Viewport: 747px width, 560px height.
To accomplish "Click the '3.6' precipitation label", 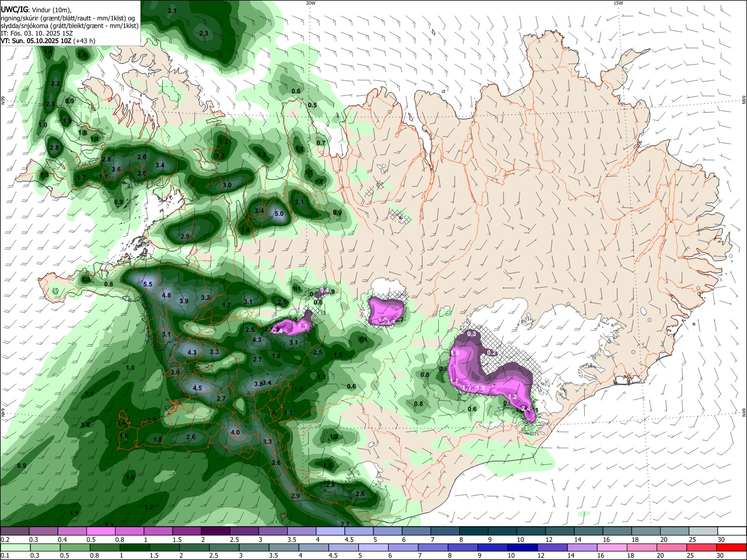I will click(116, 170).
